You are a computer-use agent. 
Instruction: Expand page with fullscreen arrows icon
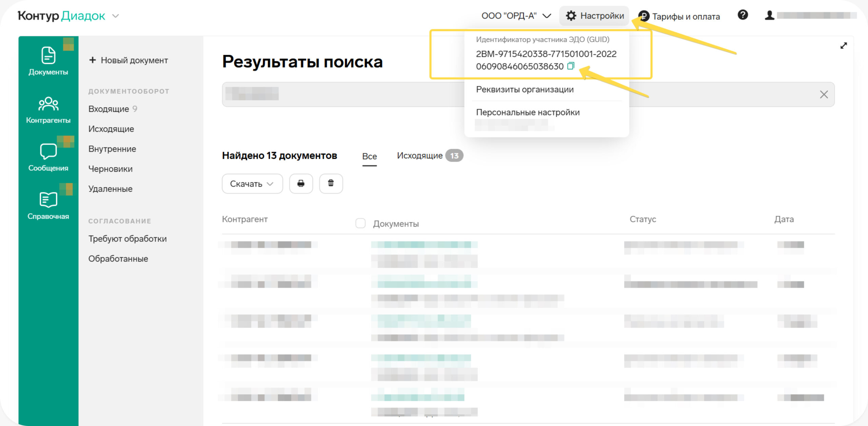844,46
